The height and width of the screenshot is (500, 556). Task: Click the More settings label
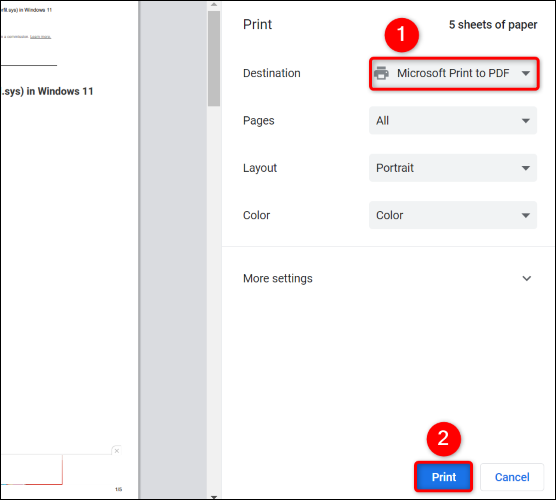pos(278,278)
